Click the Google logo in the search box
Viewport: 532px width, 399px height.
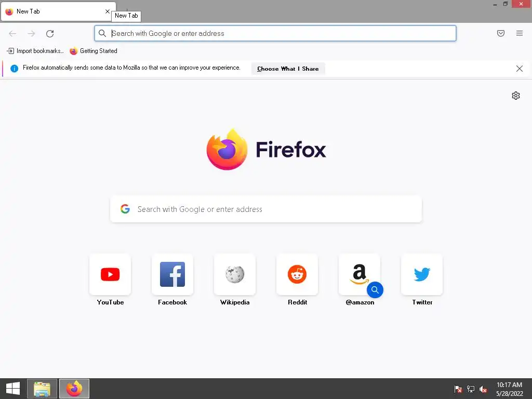coord(125,209)
